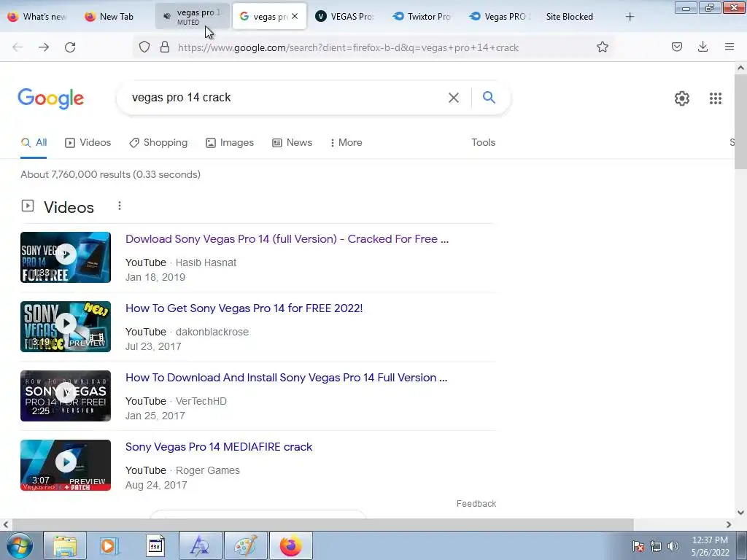Bookmark this page with the star
The width and height of the screenshot is (747, 560).
pyautogui.click(x=602, y=47)
